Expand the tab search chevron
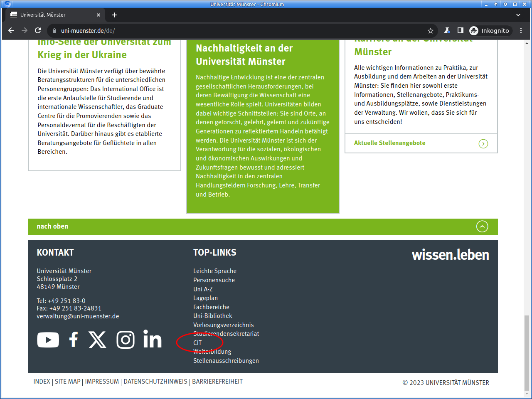This screenshot has width=532, height=399. (518, 15)
